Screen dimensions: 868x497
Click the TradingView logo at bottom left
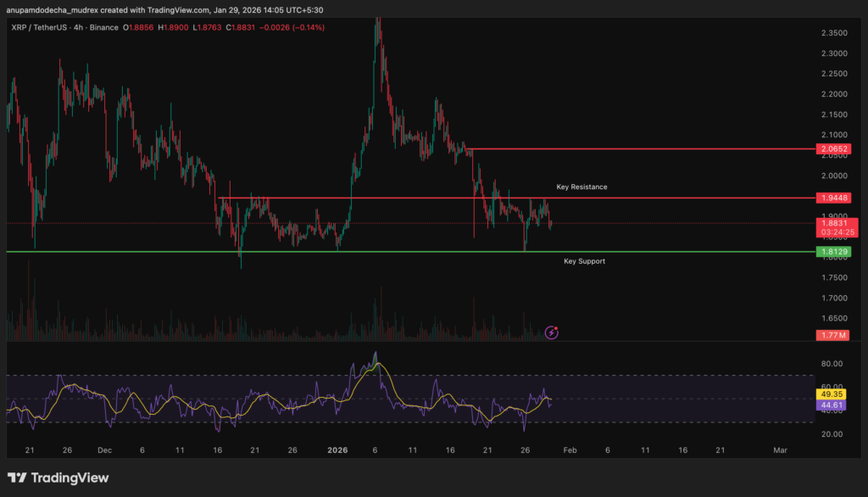pos(58,477)
